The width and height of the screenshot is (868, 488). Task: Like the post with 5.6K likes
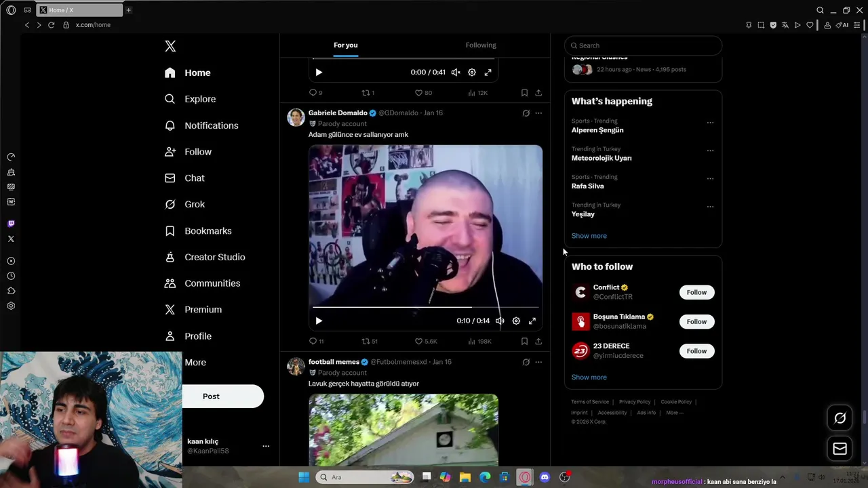click(x=418, y=342)
